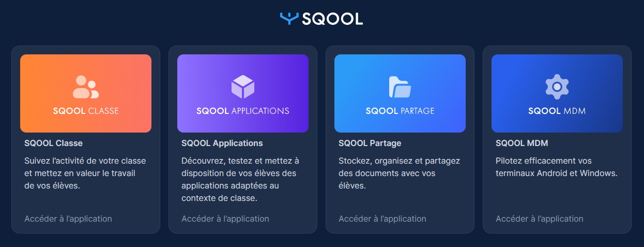Viewport: 644px width, 247px height.
Task: Click the gear icon in SQOOL MDM banner
Action: pyautogui.click(x=557, y=87)
